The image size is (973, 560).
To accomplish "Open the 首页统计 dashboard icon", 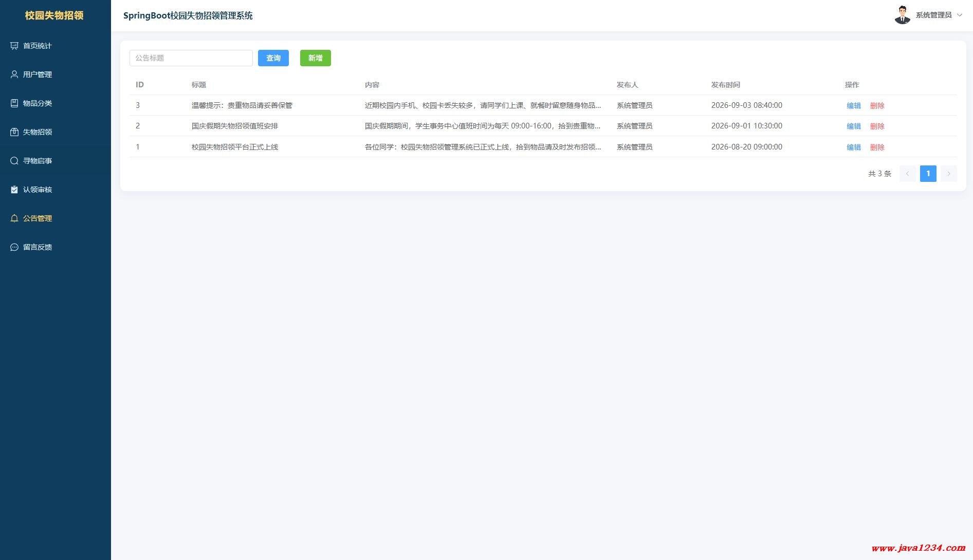I will pos(14,46).
